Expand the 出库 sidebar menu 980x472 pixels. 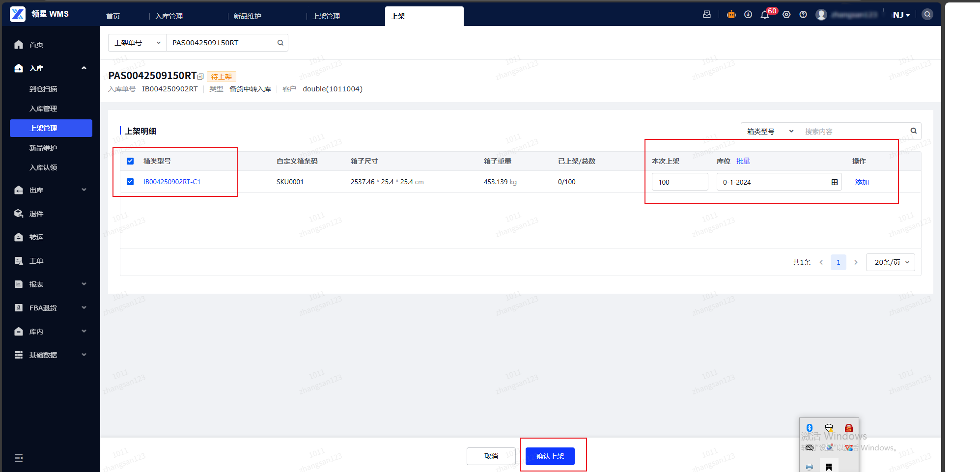point(84,190)
